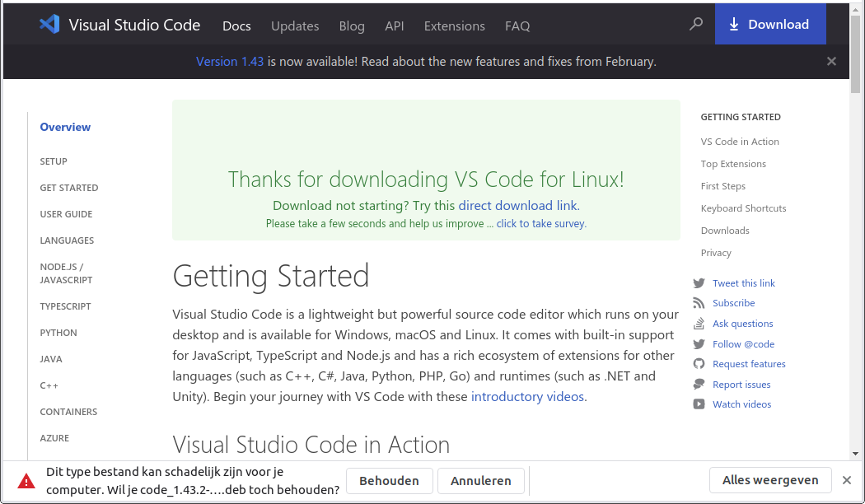
Task: Click the Stack Overflow icon beside Ask questions
Action: click(x=699, y=324)
